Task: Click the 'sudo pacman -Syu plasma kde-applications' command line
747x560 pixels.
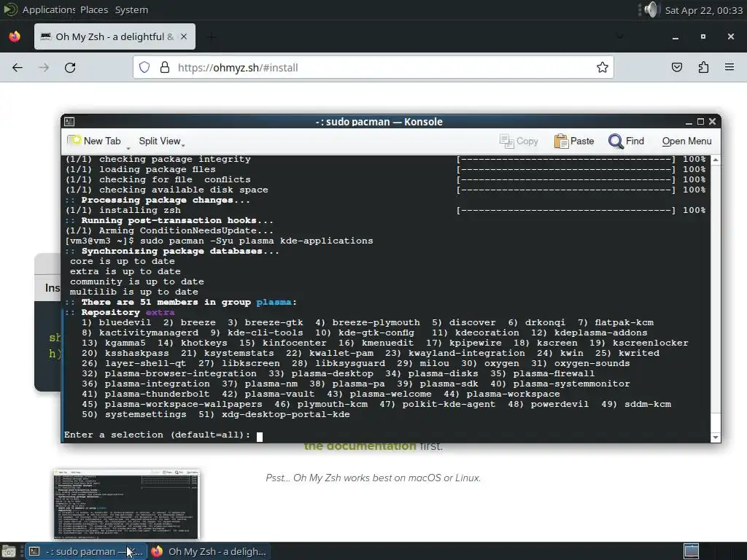Action: coord(256,241)
